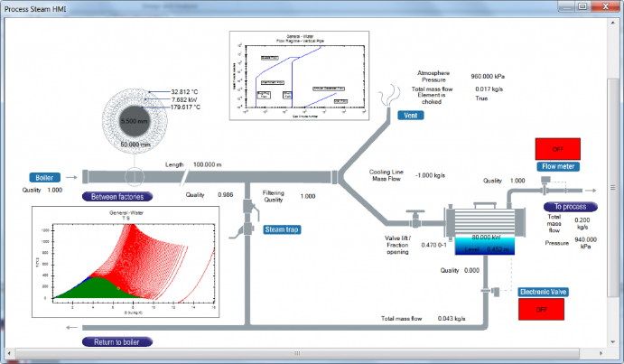624x364 pixels.
Task: Click the Filtering Quality value 1.000
Action: (x=308, y=196)
